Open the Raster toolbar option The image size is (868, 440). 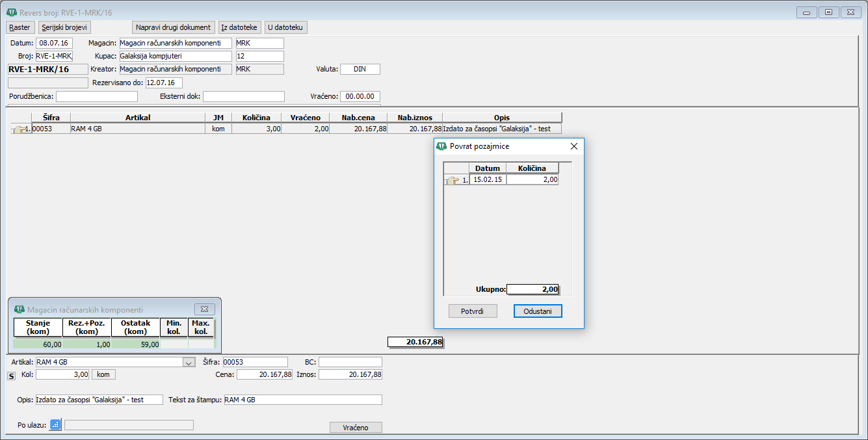point(20,27)
